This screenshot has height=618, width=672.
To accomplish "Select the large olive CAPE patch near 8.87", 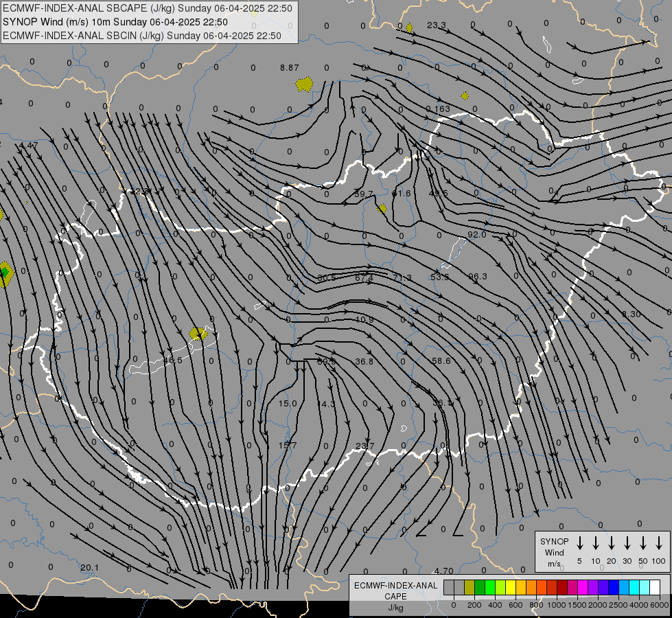I will (304, 84).
